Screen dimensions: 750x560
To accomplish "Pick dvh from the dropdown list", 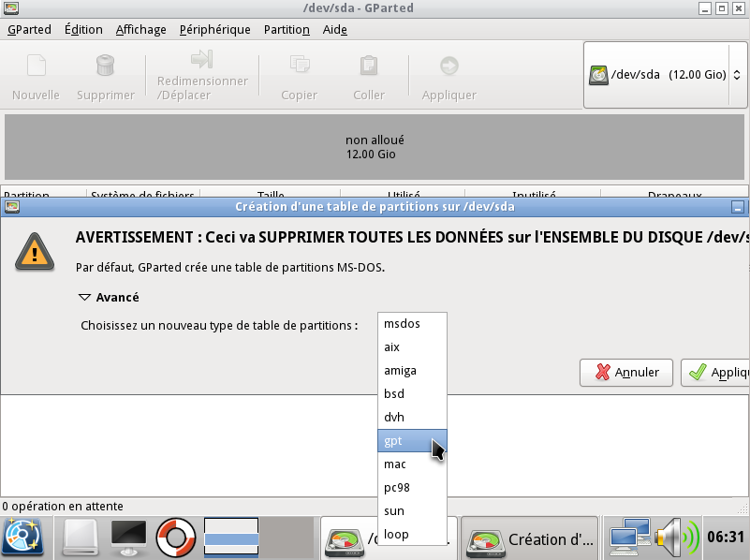I will (412, 418).
